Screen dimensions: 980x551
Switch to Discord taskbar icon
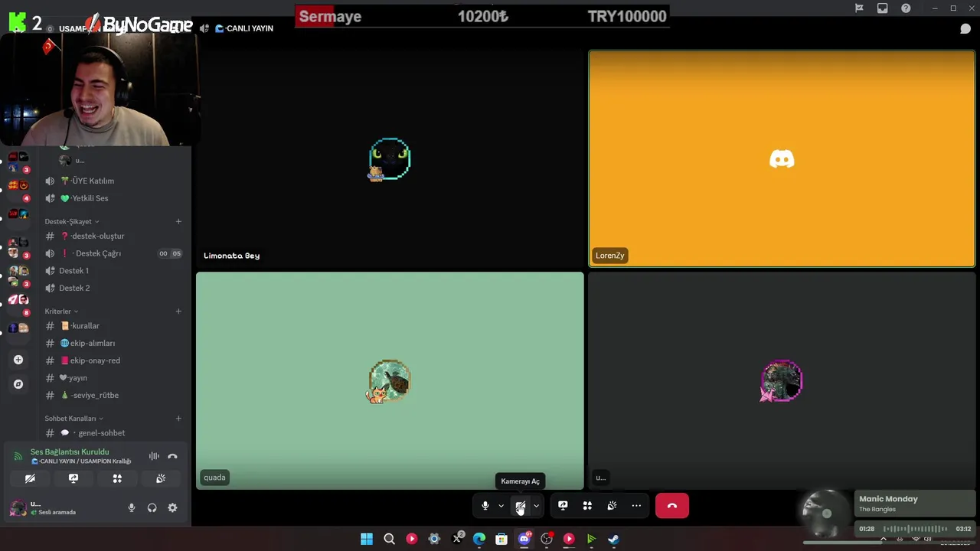click(x=524, y=539)
